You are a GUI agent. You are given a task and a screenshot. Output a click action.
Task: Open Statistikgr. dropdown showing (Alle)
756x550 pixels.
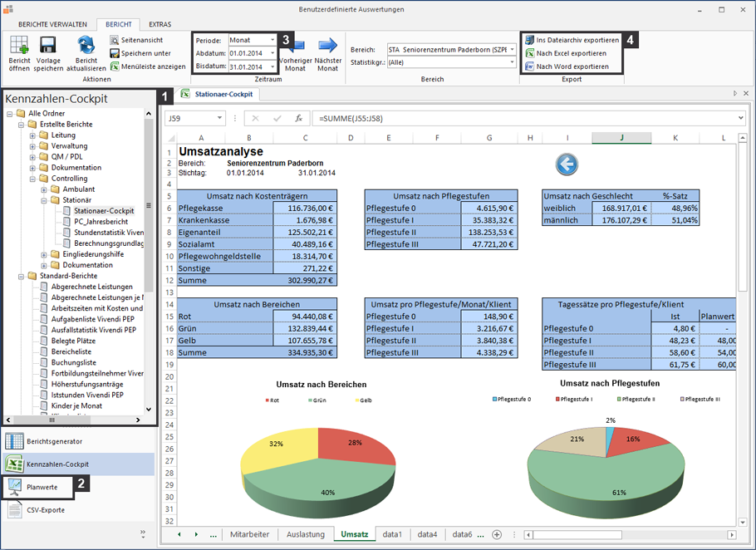click(512, 62)
